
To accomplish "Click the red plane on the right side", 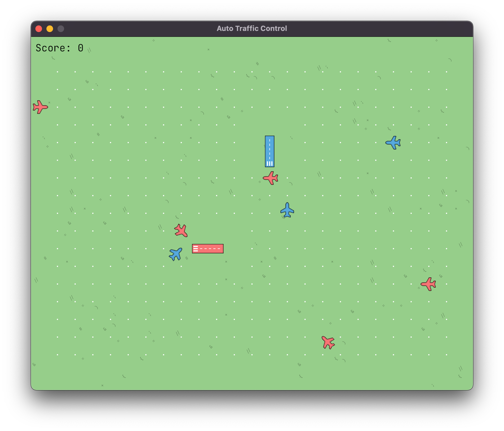I will point(429,284).
